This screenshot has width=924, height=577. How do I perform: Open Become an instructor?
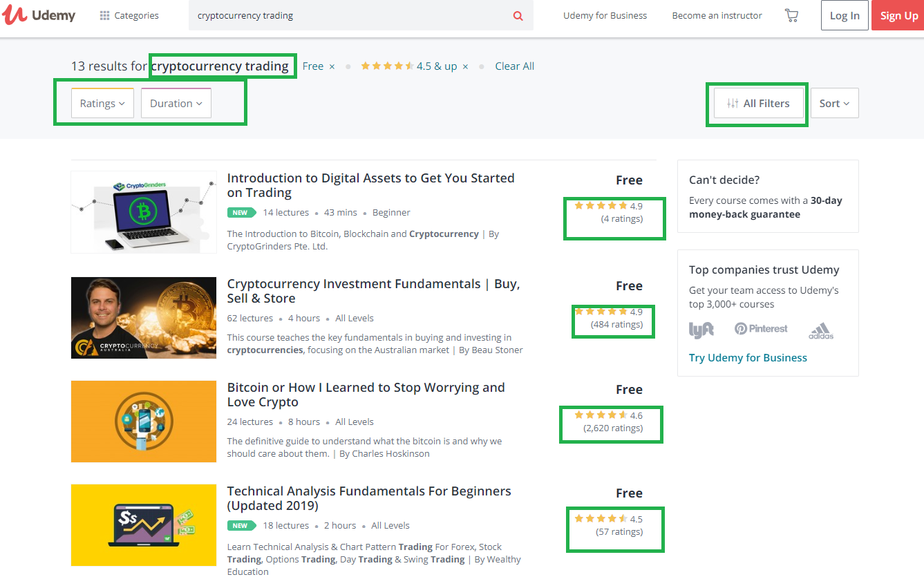(x=717, y=15)
